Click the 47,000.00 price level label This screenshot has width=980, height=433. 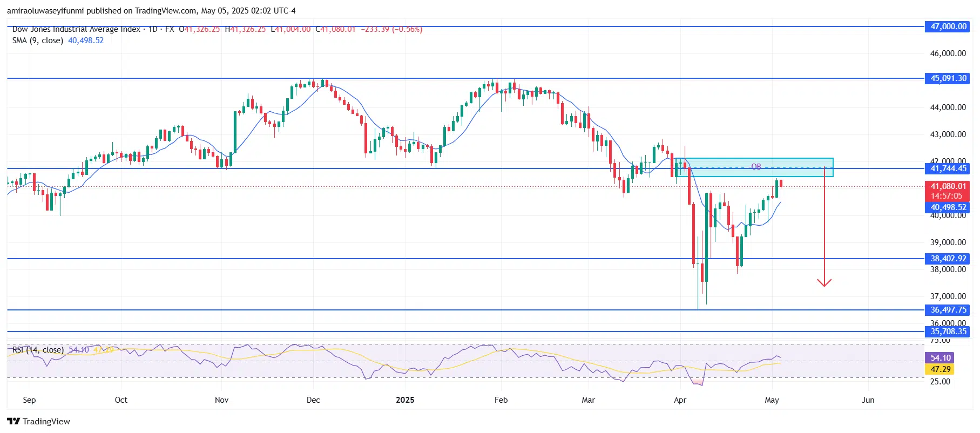pyautogui.click(x=948, y=26)
